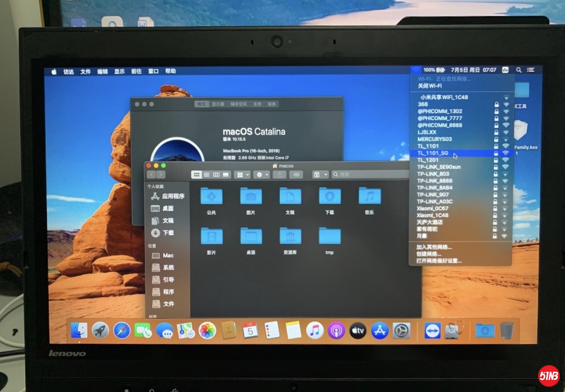This screenshot has height=392, width=565.
Task: Click the Share button in Finder toolbar
Action: 280,175
